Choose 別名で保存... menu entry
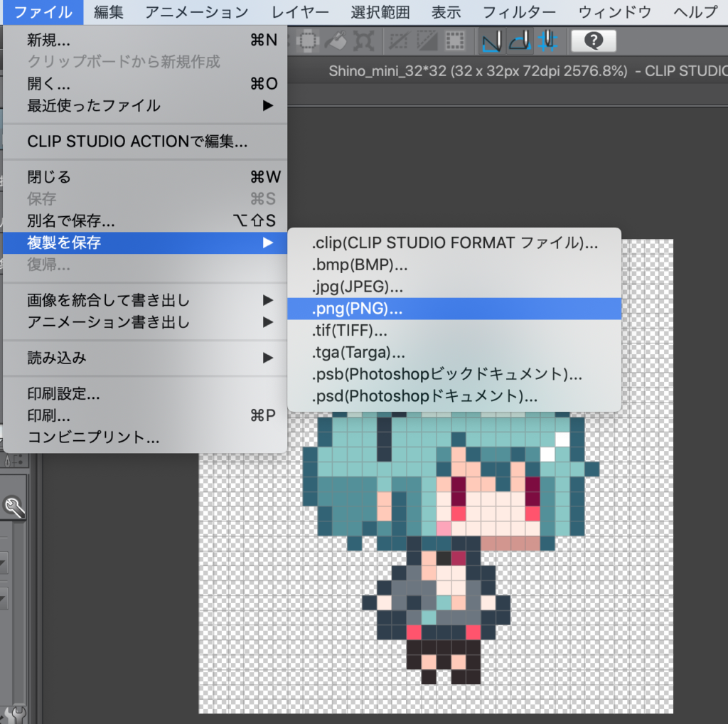This screenshot has width=728, height=724. pos(145,220)
